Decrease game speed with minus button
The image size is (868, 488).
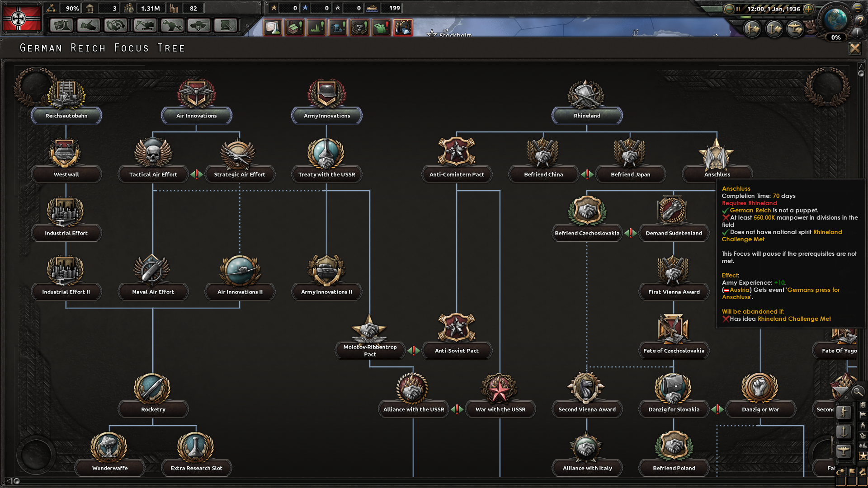tap(729, 9)
